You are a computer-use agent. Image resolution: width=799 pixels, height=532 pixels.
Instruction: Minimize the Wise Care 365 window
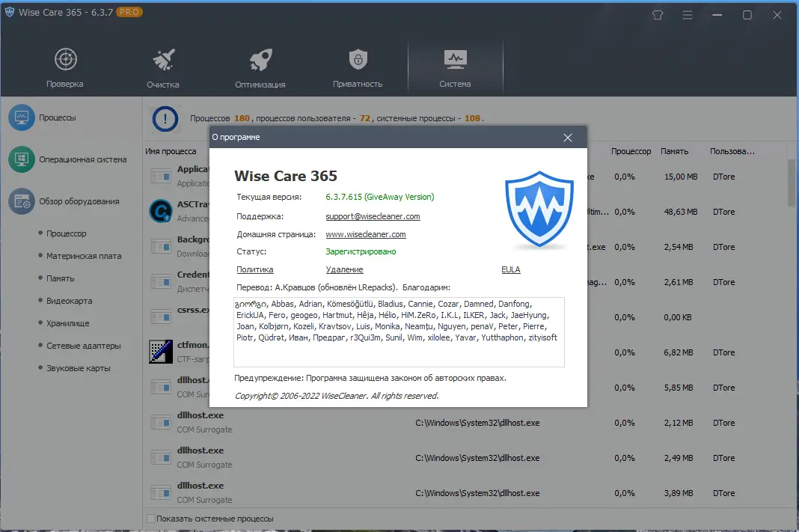point(717,15)
